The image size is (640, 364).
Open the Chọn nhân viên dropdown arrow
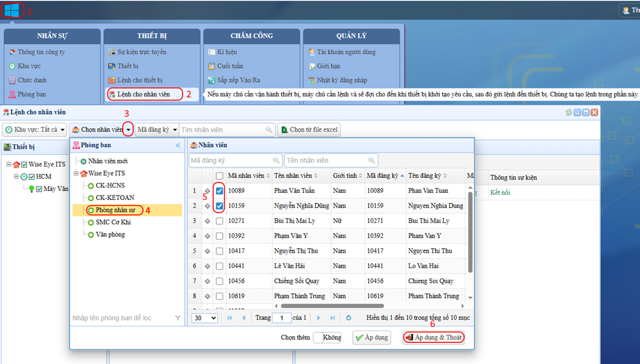pyautogui.click(x=128, y=130)
